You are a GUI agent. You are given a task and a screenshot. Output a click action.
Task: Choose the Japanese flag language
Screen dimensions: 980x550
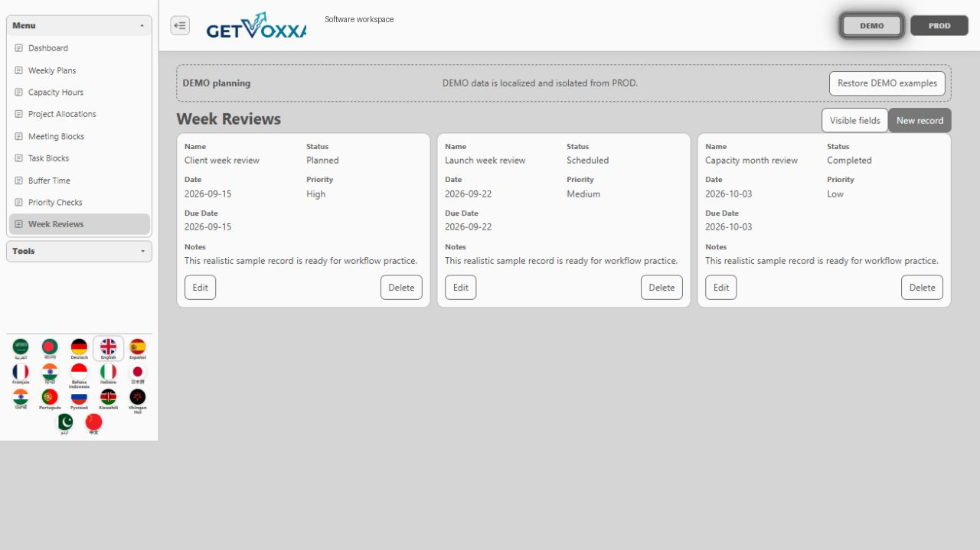tap(138, 374)
